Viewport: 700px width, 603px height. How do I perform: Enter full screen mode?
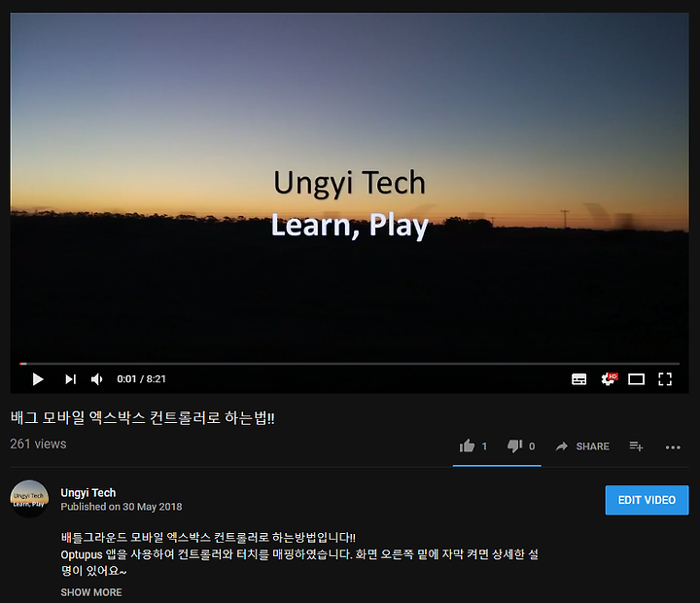665,379
